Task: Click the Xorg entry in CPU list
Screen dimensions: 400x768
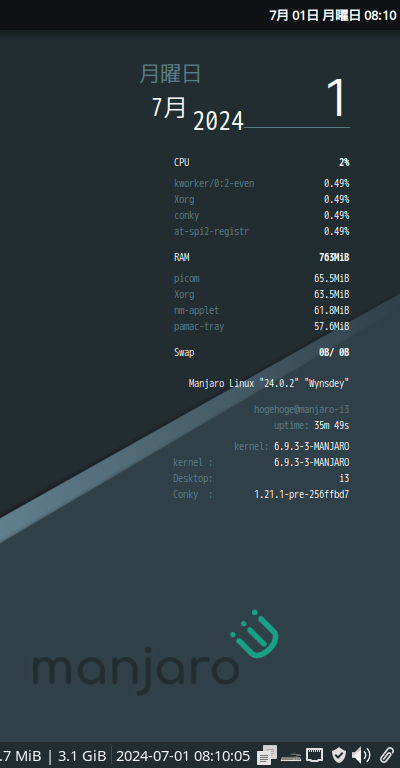Action: coord(184,200)
